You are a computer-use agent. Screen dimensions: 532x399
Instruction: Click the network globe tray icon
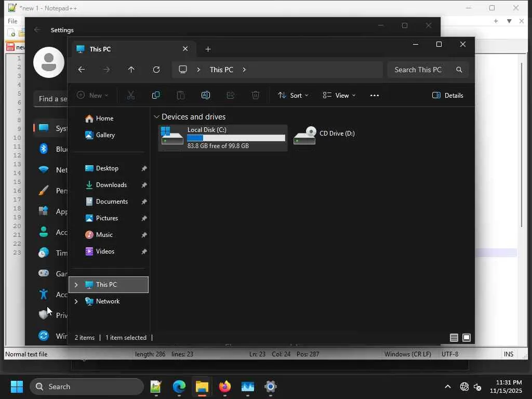click(x=464, y=387)
